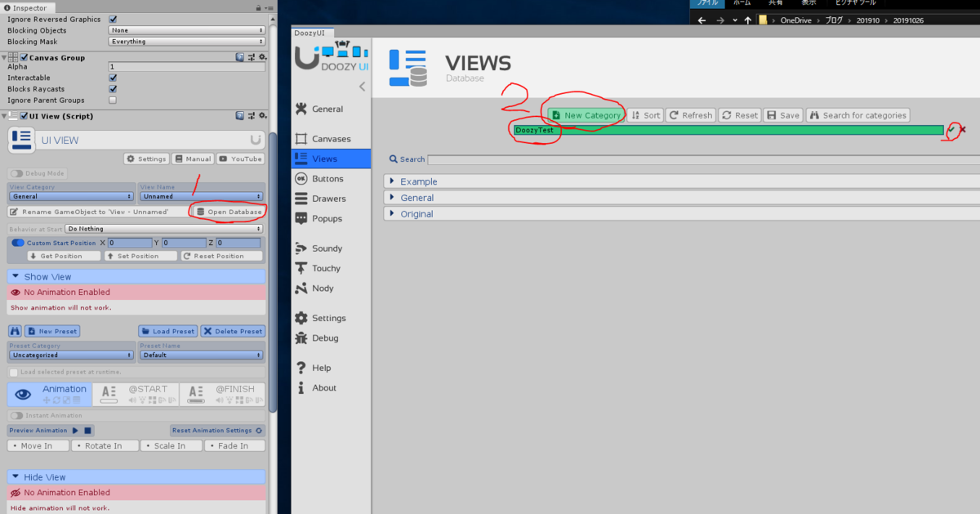980x514 pixels.
Task: Go back in the File Explorer window
Action: point(702,20)
